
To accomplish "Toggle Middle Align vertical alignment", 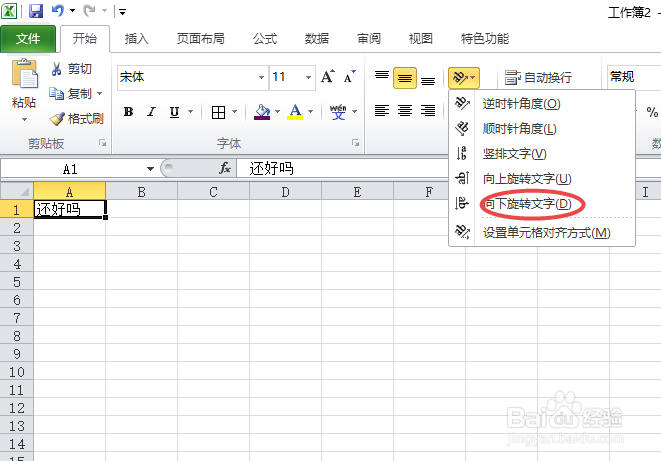I will tap(405, 78).
